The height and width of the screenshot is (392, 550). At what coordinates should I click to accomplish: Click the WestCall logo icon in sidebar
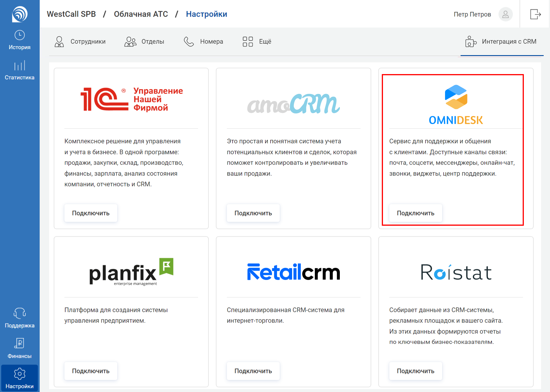coord(20,14)
